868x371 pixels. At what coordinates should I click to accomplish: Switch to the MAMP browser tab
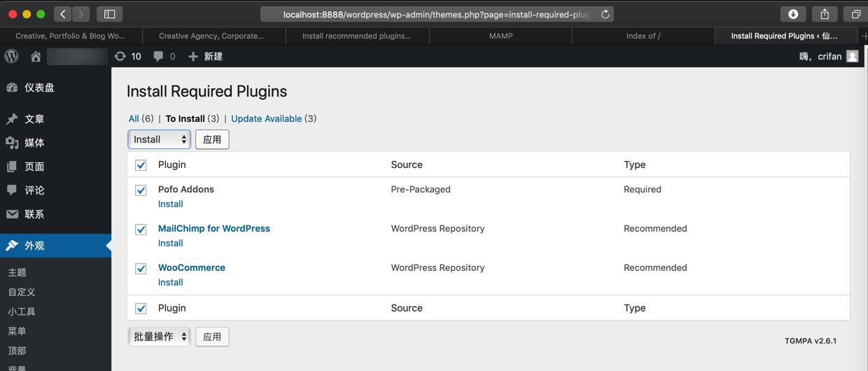pyautogui.click(x=500, y=36)
